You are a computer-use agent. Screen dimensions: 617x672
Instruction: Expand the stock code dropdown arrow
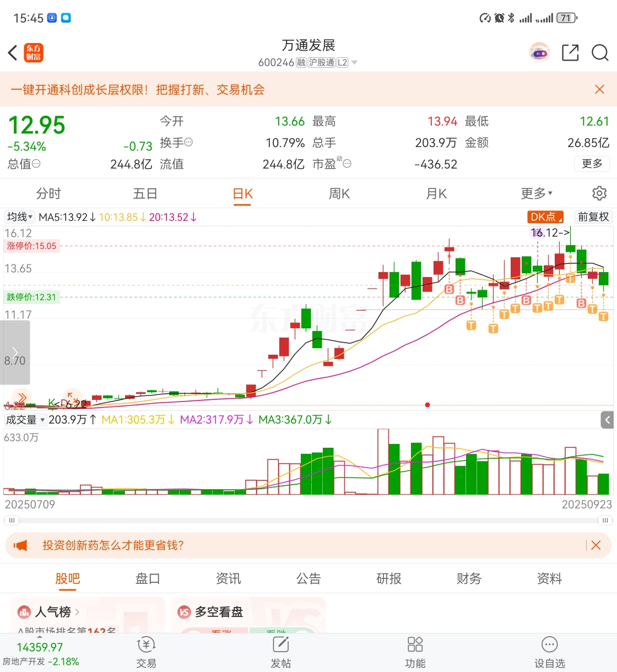point(354,63)
